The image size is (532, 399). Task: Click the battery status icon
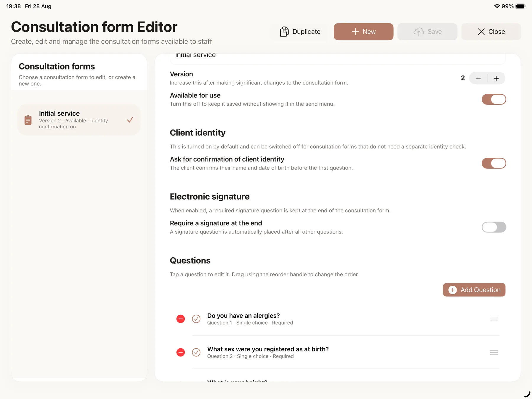click(521, 6)
